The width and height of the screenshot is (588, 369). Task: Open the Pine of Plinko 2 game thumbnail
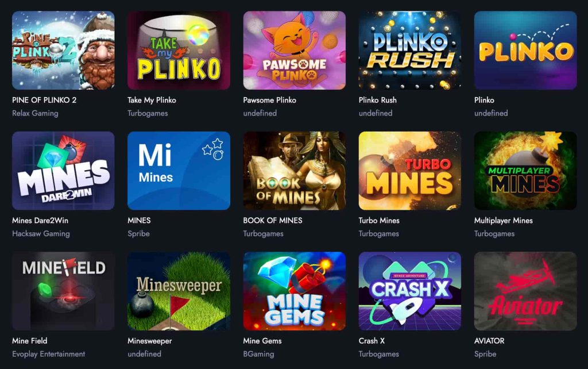pos(63,51)
